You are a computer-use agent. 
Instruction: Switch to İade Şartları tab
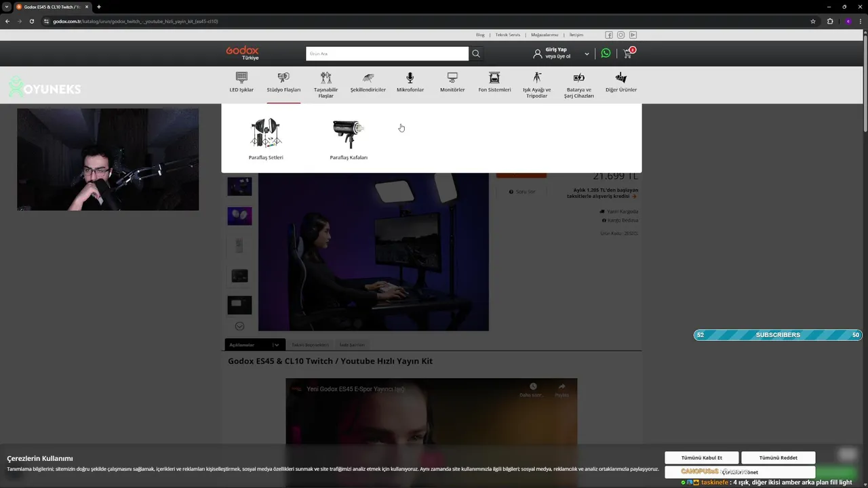click(x=352, y=345)
